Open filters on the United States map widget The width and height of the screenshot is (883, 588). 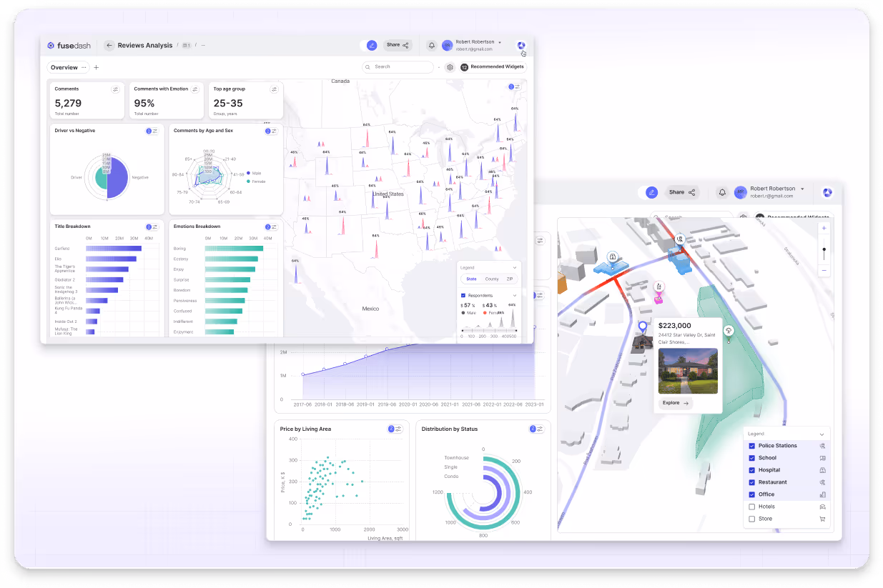[516, 86]
